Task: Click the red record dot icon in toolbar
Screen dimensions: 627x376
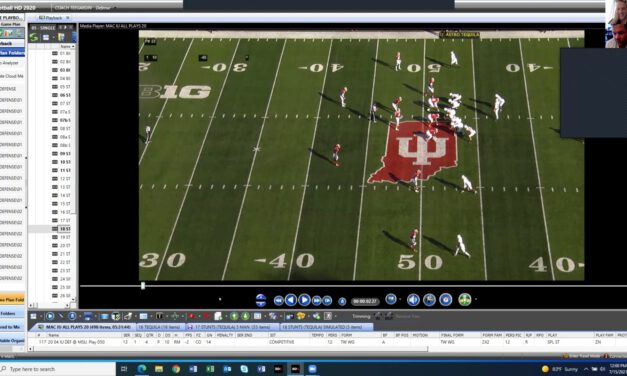Action: [x=191, y=316]
